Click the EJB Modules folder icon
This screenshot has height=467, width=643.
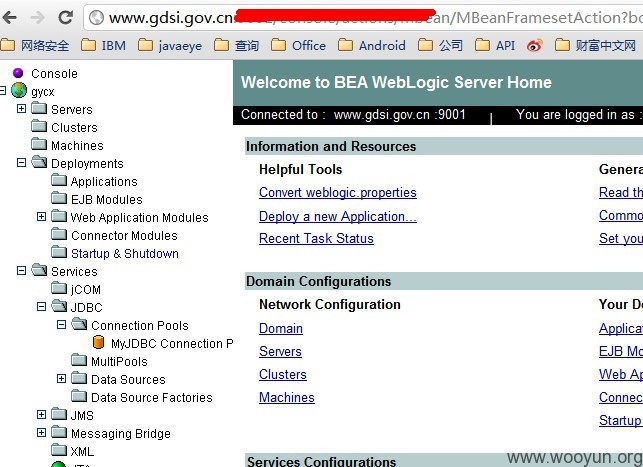pos(59,198)
